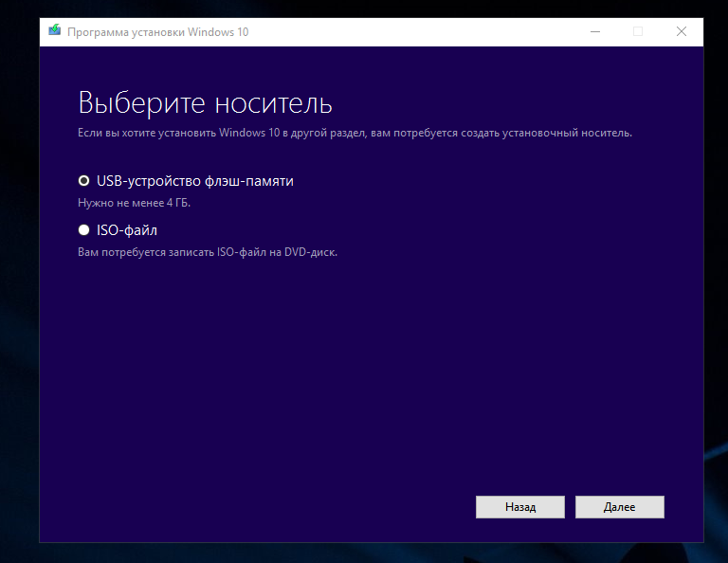Click the Windows 10 setup icon in title bar
The height and width of the screenshot is (563, 728).
click(x=55, y=30)
